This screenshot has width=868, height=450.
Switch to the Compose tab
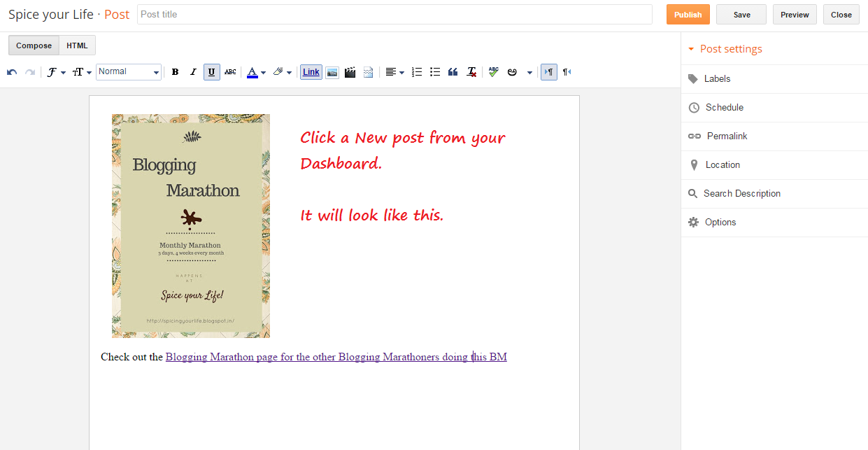pyautogui.click(x=34, y=45)
